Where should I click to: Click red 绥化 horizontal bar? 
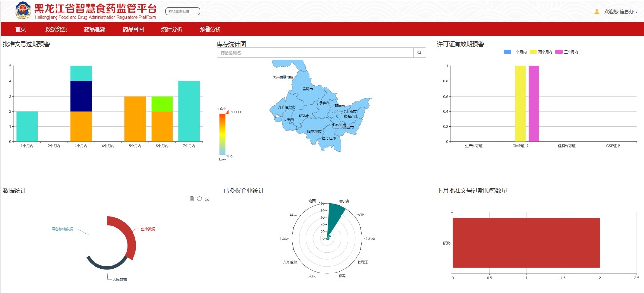(x=526, y=243)
